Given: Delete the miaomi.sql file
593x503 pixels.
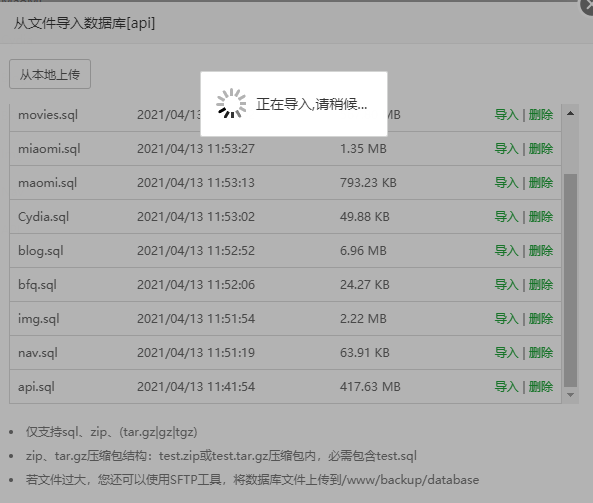Looking at the screenshot, I should coord(541,149).
